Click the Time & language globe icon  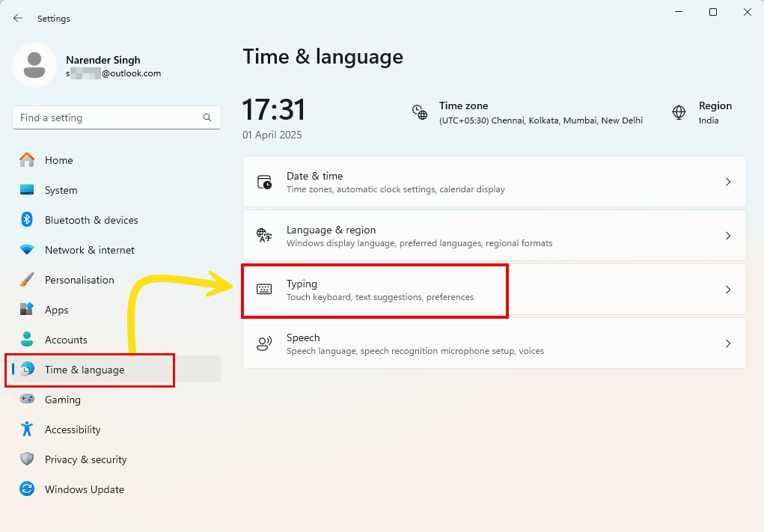[28, 370]
